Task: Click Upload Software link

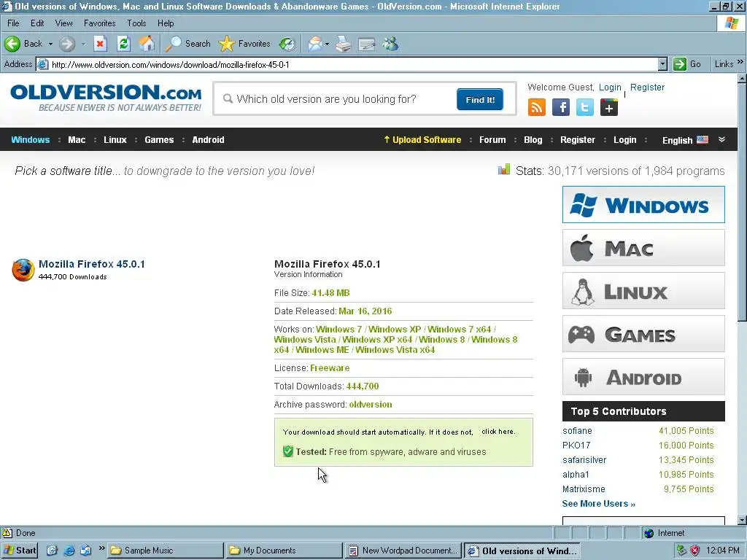Action: pyautogui.click(x=422, y=139)
